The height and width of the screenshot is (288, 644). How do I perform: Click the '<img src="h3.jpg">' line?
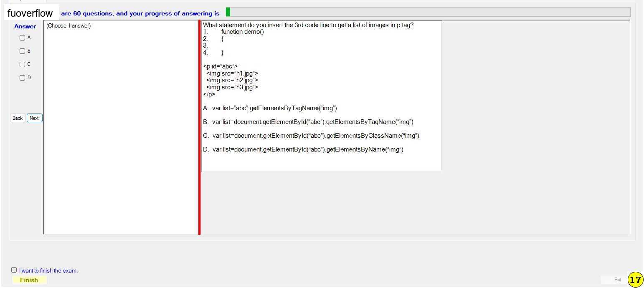(x=232, y=87)
